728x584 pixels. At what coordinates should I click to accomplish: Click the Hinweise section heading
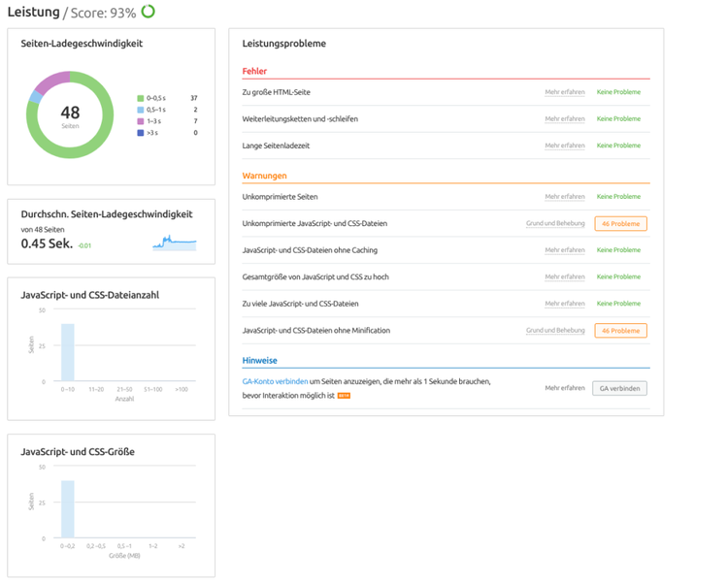(x=259, y=361)
